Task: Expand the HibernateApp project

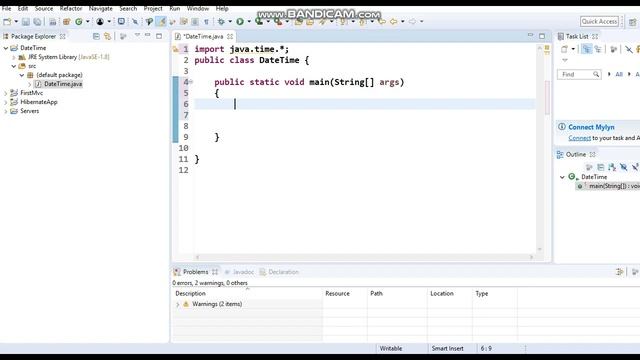Action: coord(6,102)
